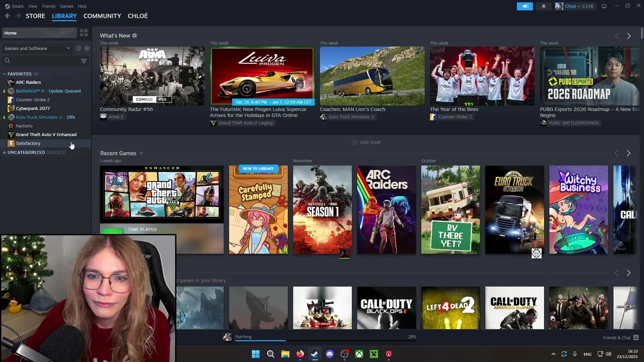
Task: Toggle the ready-to-play filter icon
Action: (x=87, y=48)
